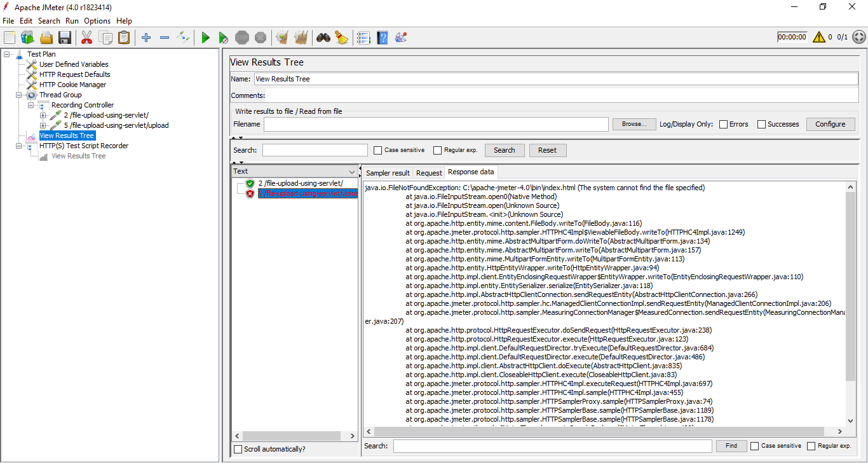Click the Shutdown test icon

point(261,38)
